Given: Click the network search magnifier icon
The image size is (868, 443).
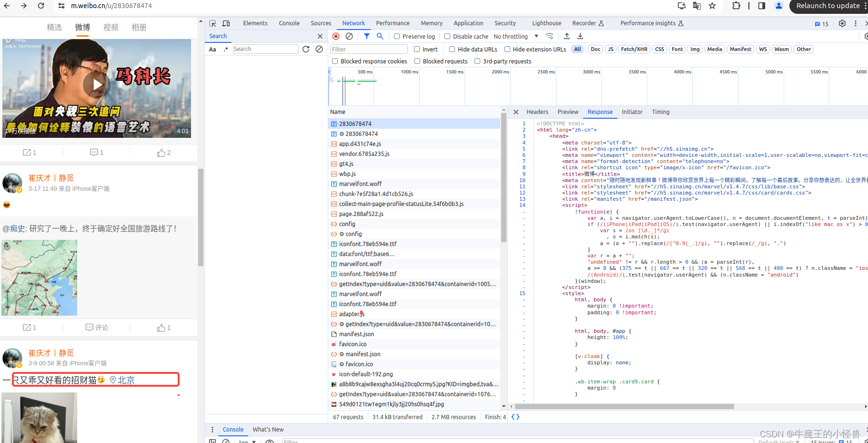Looking at the screenshot, I should (x=380, y=36).
